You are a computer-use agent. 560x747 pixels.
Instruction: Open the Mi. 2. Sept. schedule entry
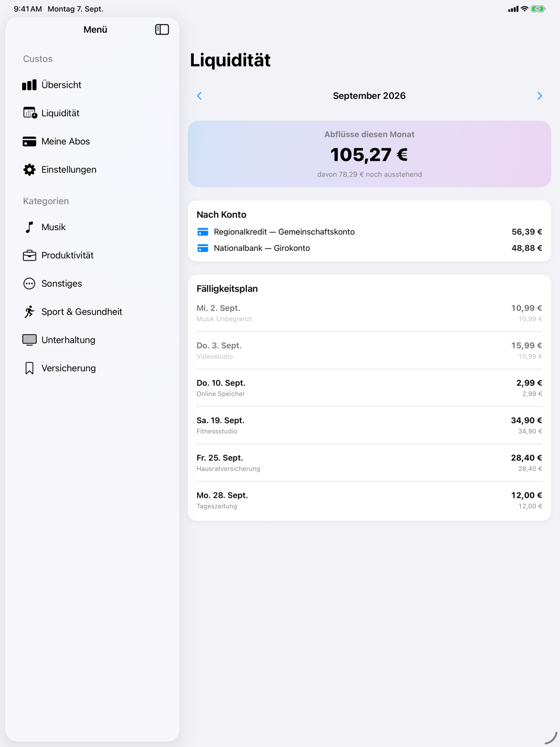tap(370, 313)
